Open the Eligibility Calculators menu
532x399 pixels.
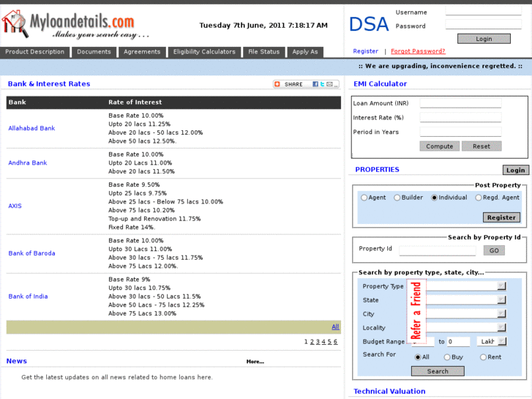pos(204,52)
